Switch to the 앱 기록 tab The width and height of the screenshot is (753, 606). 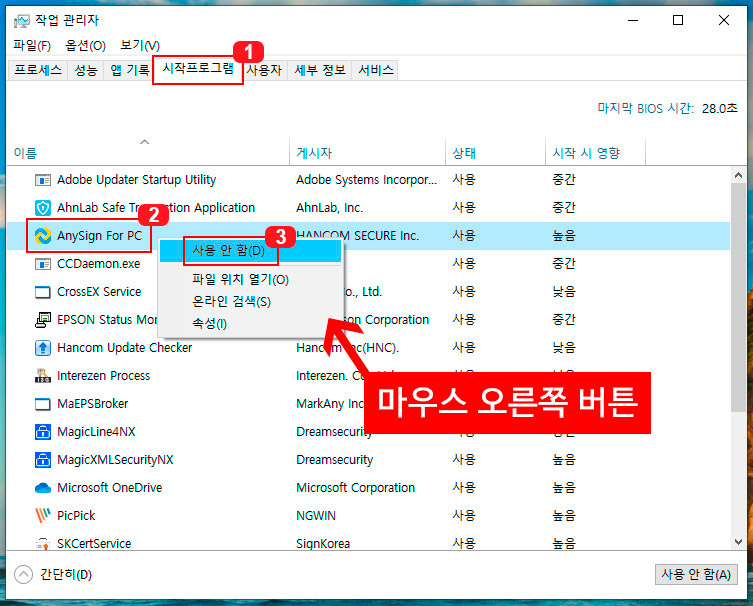point(129,70)
